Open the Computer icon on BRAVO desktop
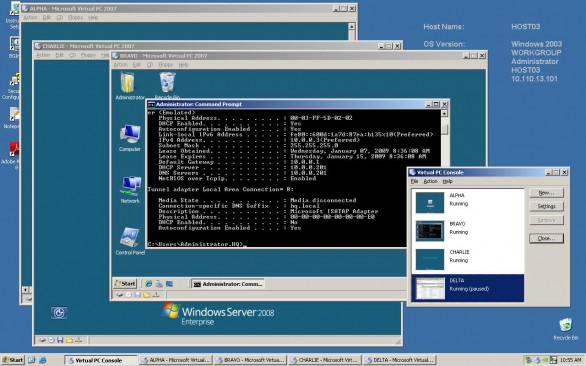Image resolution: width=586 pixels, height=366 pixels. tap(130, 138)
